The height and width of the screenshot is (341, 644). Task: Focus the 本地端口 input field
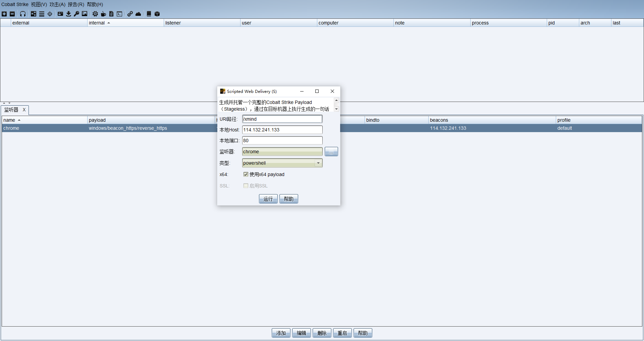point(282,140)
